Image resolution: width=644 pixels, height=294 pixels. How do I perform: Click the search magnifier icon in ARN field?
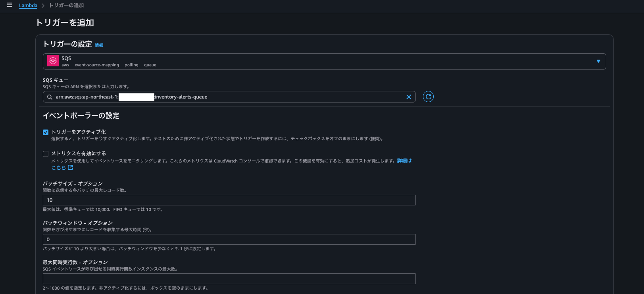(x=50, y=97)
